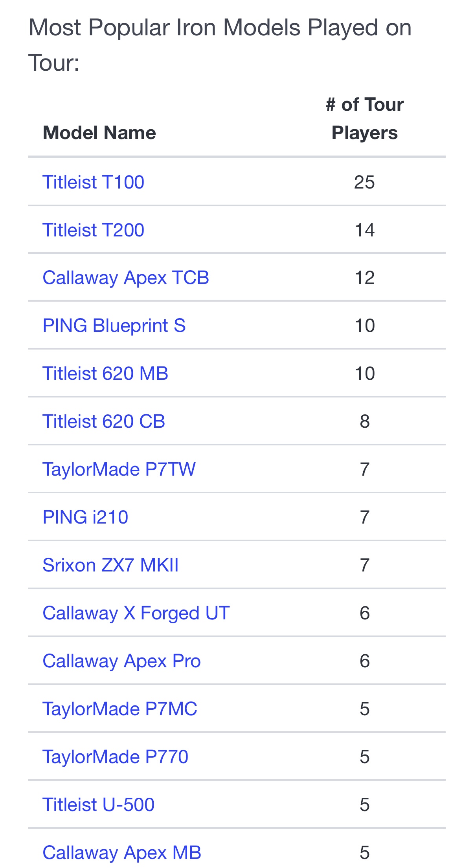Screen dimensions: 474x868
Task: Click the Model Name column header
Action: click(x=99, y=133)
